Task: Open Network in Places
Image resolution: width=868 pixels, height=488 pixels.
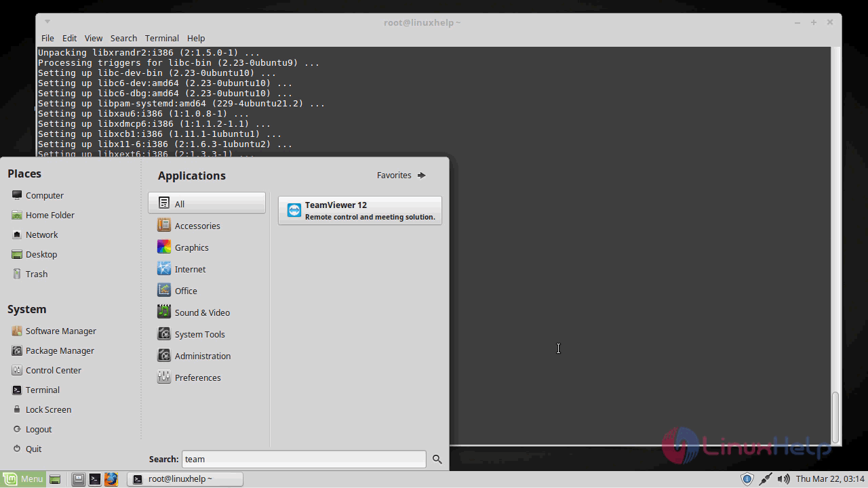Action: [35, 235]
